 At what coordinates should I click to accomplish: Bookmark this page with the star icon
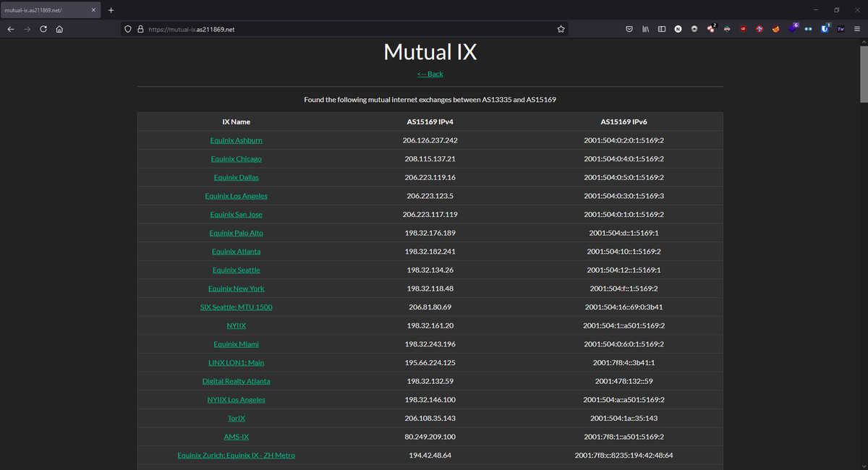pyautogui.click(x=561, y=30)
